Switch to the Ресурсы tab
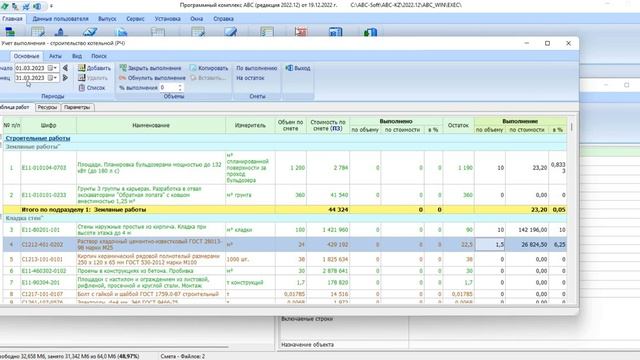 click(47, 107)
